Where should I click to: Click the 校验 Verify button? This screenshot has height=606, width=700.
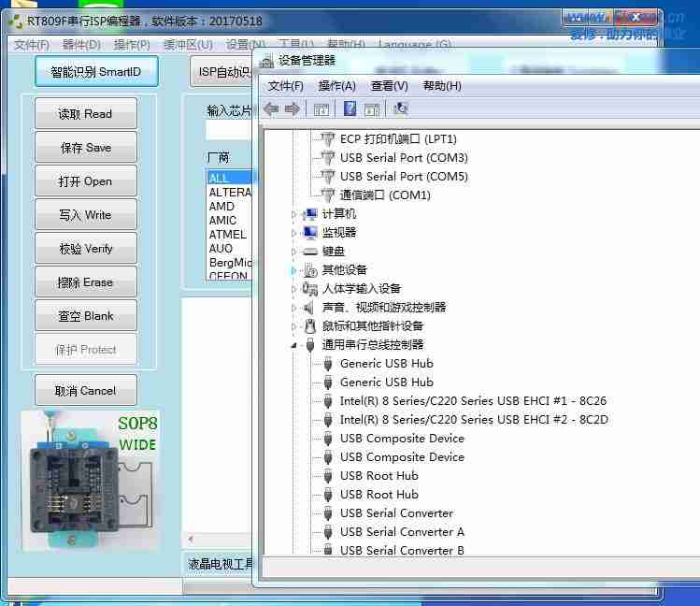pos(85,249)
